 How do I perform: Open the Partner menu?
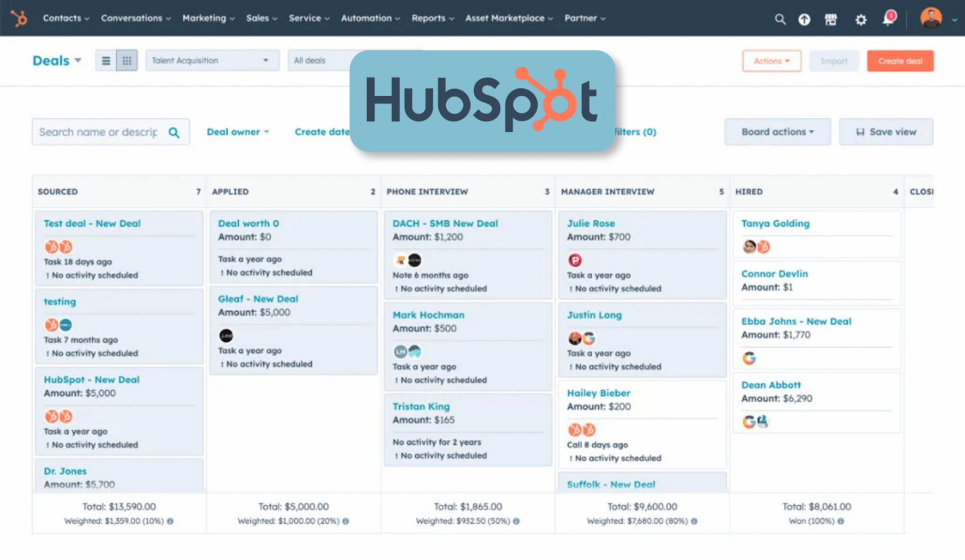(x=585, y=18)
